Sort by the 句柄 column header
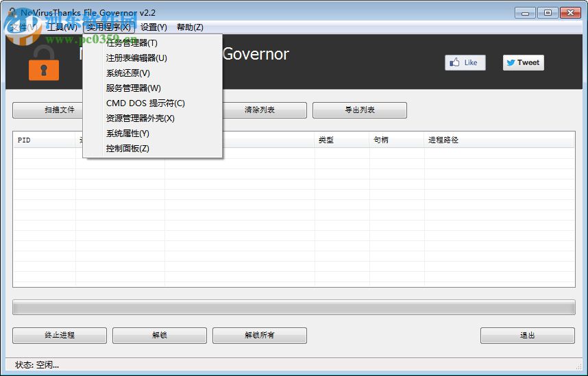588x376 pixels. click(397, 140)
